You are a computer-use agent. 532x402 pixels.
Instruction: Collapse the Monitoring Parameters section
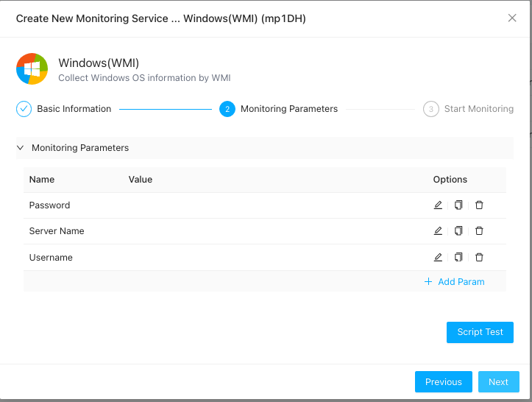(21, 148)
